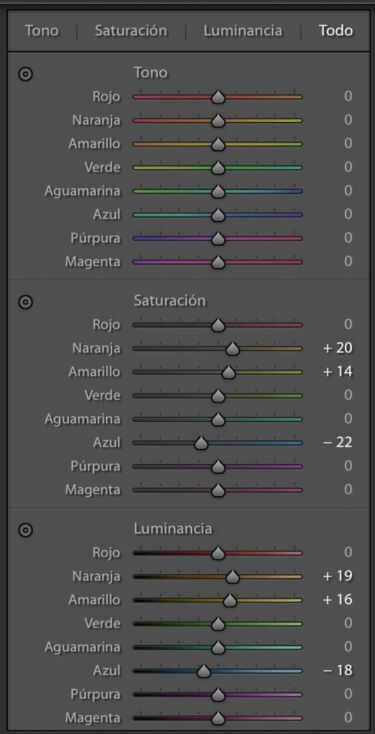Switch to the Tono tab
The image size is (375, 734).
(42, 31)
